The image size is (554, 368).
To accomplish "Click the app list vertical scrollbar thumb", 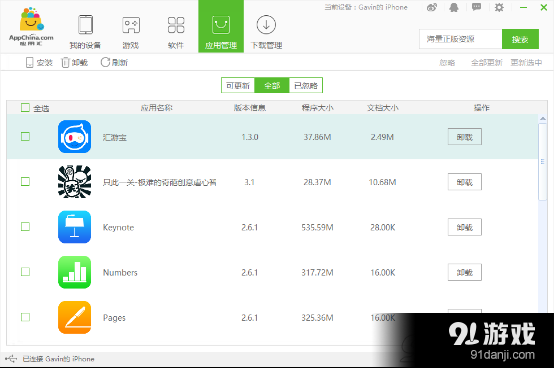I will click(543, 162).
